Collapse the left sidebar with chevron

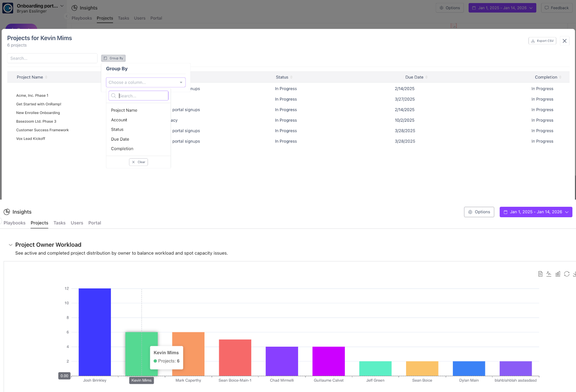67,16
